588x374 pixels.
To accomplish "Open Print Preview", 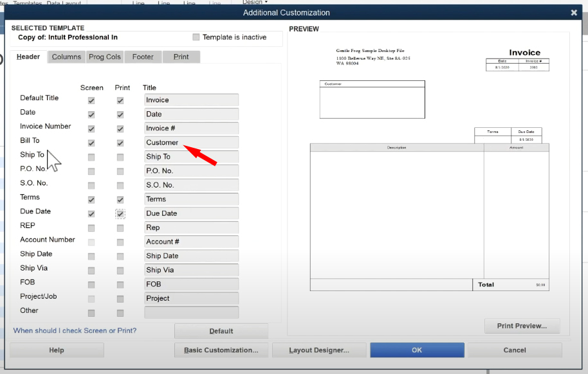I will [x=522, y=326].
